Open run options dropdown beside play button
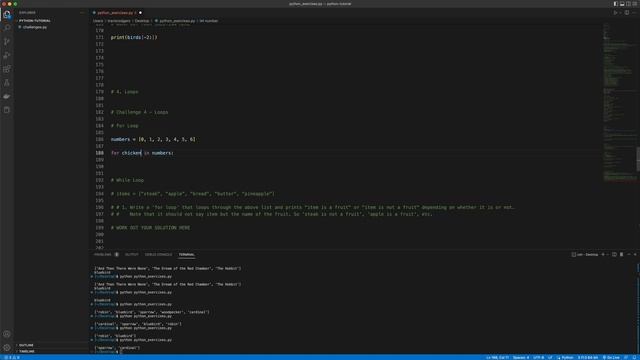The width and height of the screenshot is (640, 360). point(620,13)
